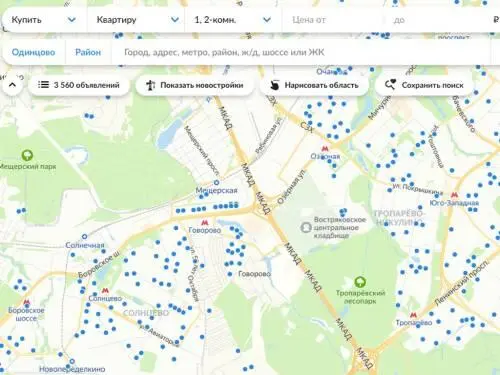Click the Цена от price field
This screenshot has width=500, height=375.
pyautogui.click(x=333, y=20)
